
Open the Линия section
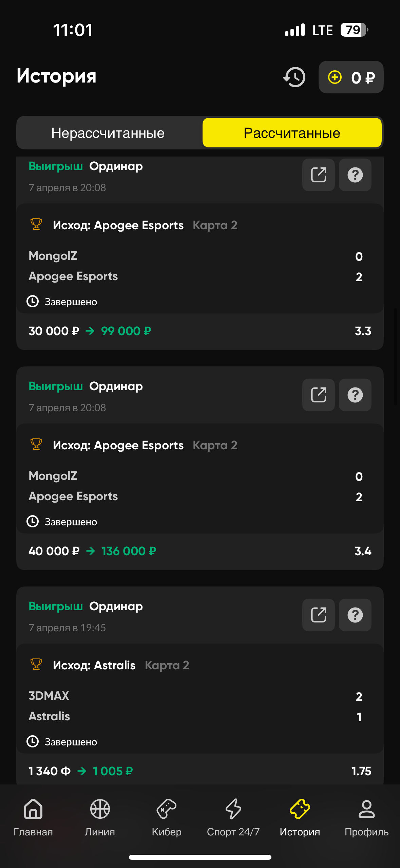tap(100, 817)
